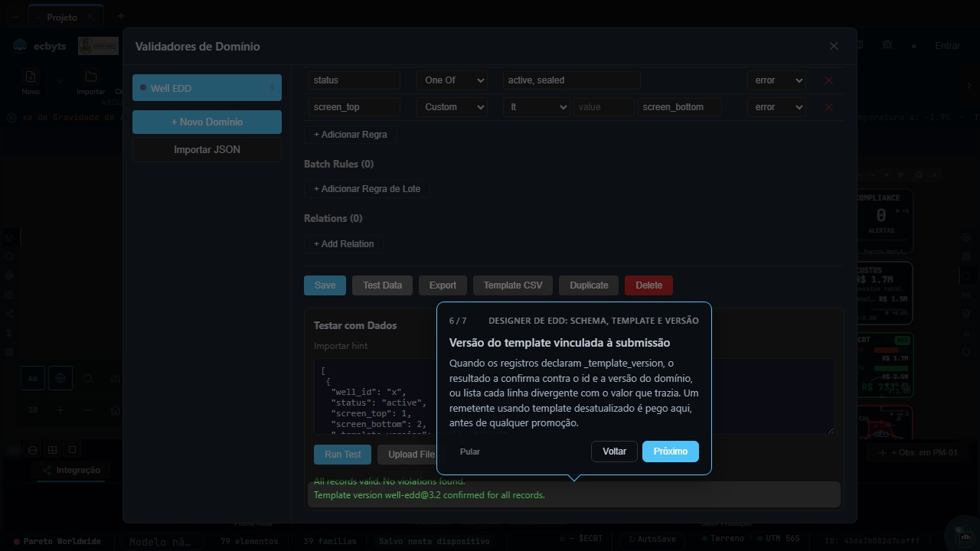The height and width of the screenshot is (551, 980).
Task: Open the Custom rule type dropdown
Action: pyautogui.click(x=452, y=107)
